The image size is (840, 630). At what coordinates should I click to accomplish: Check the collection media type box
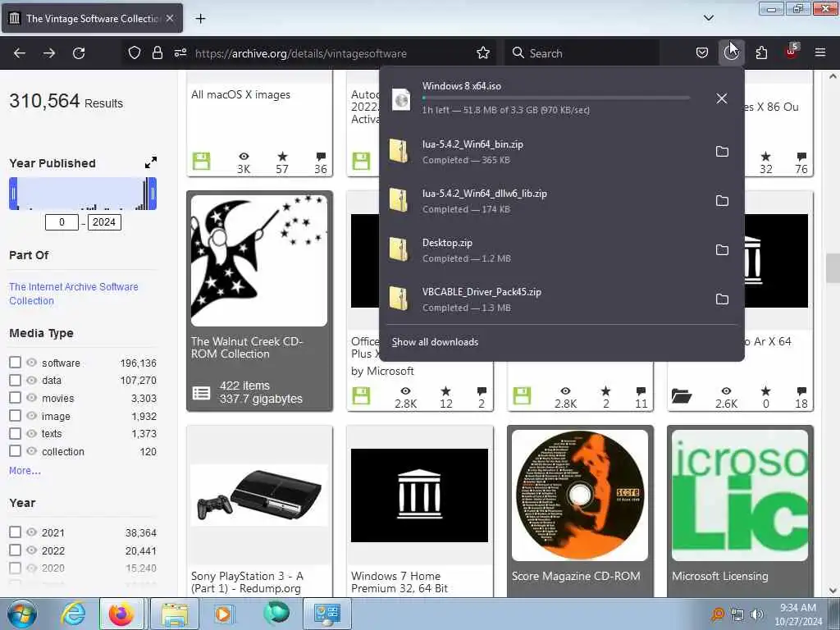15,451
